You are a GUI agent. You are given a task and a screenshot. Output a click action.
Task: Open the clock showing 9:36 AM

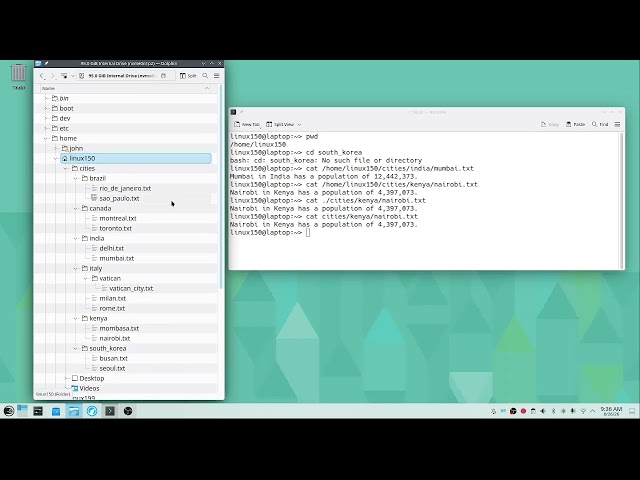[x=611, y=411]
